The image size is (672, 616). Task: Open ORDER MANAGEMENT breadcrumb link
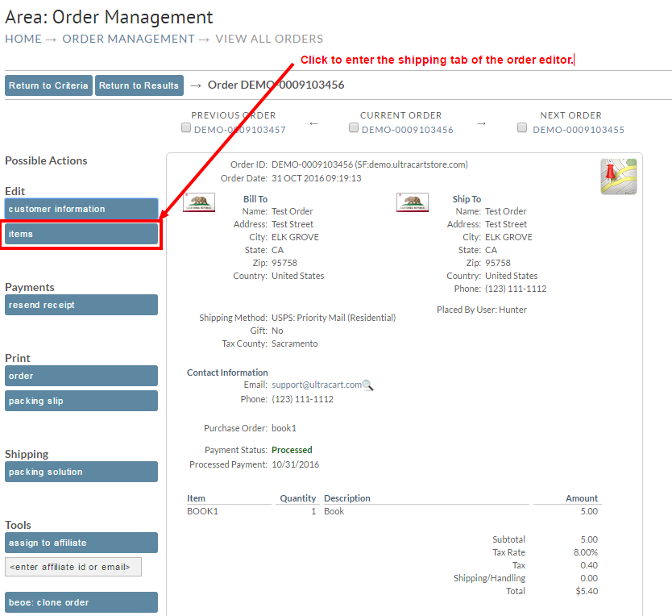pos(129,39)
